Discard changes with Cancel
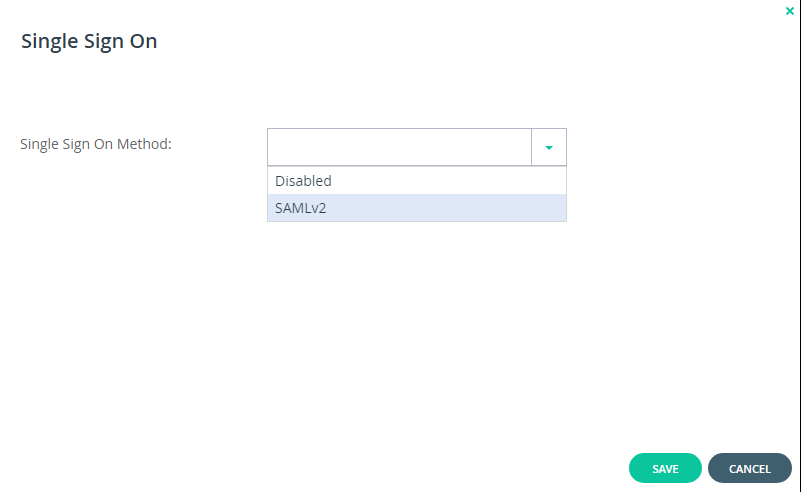 (749, 469)
